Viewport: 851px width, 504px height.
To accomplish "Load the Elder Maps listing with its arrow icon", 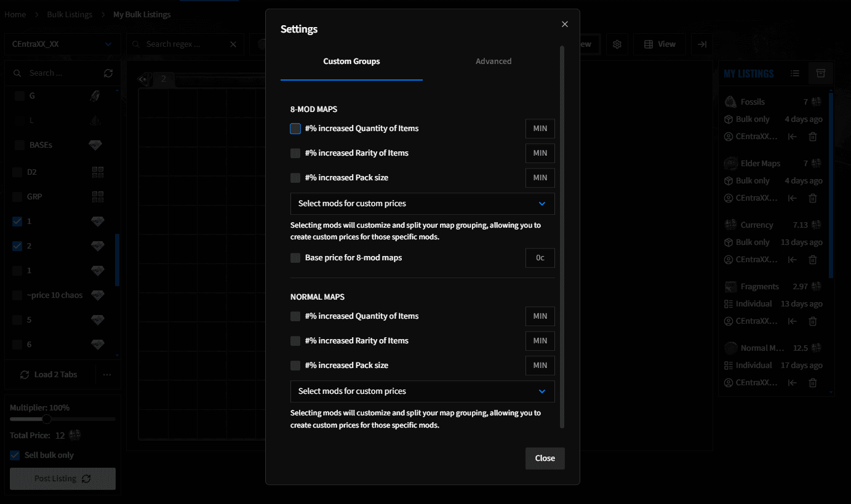I will click(x=793, y=198).
